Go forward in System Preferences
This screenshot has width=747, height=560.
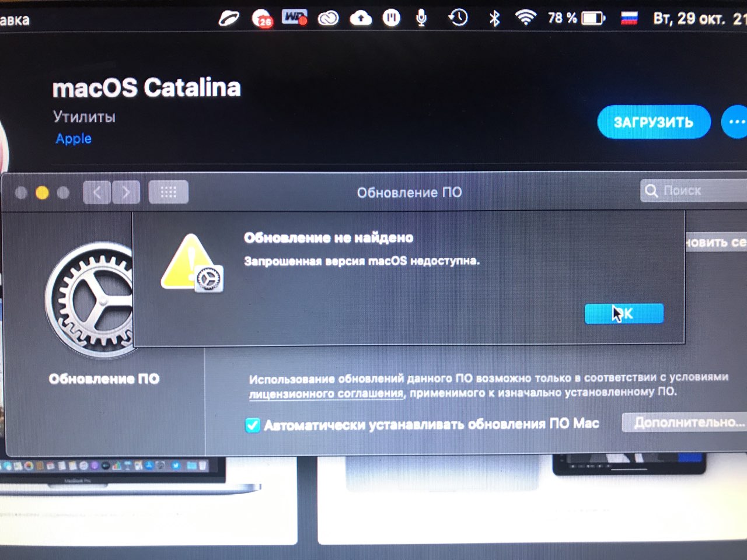[126, 192]
